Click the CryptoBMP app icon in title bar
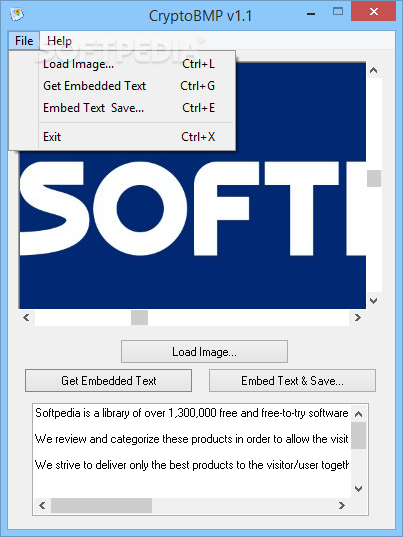403x537 pixels. point(17,14)
